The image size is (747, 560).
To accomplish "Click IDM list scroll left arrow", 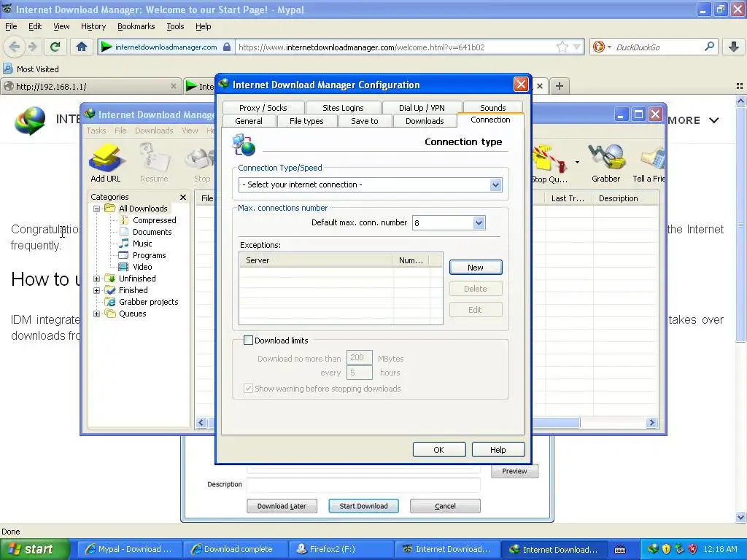I will pyautogui.click(x=201, y=422).
